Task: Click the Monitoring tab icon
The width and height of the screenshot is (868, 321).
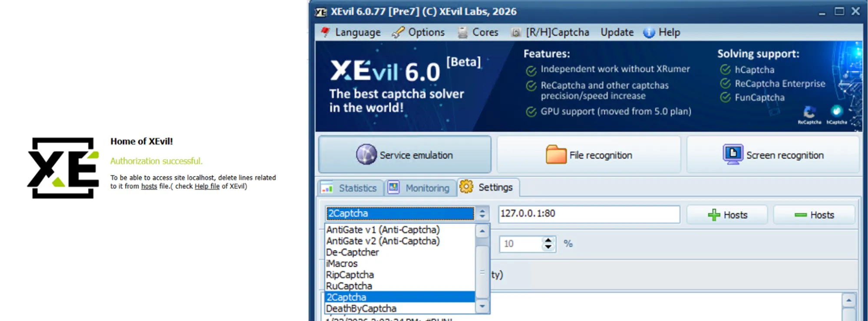Action: (x=393, y=188)
